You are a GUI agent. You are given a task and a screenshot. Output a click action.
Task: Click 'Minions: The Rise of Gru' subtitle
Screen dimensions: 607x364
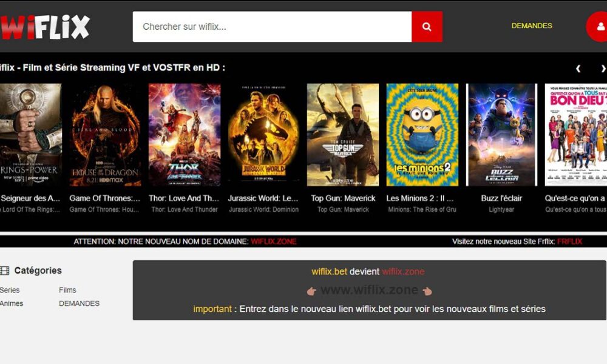(422, 209)
